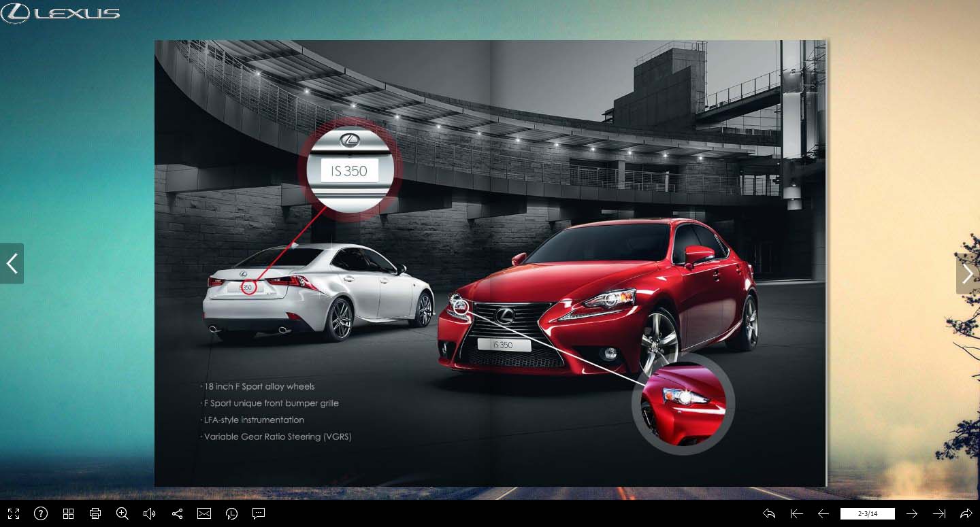Image resolution: width=980 pixels, height=527 pixels.
Task: Click the text "LFA-style instrumentation"
Action: pos(253,420)
